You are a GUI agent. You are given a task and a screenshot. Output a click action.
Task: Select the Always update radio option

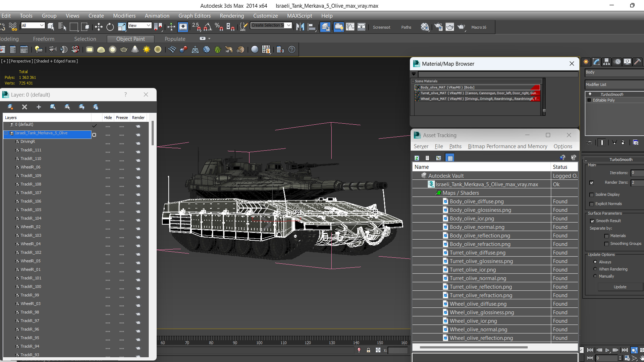(x=595, y=262)
